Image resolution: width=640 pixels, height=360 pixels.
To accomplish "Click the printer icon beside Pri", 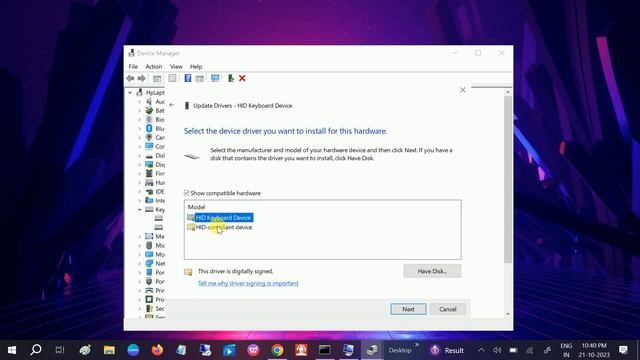I will click(149, 290).
